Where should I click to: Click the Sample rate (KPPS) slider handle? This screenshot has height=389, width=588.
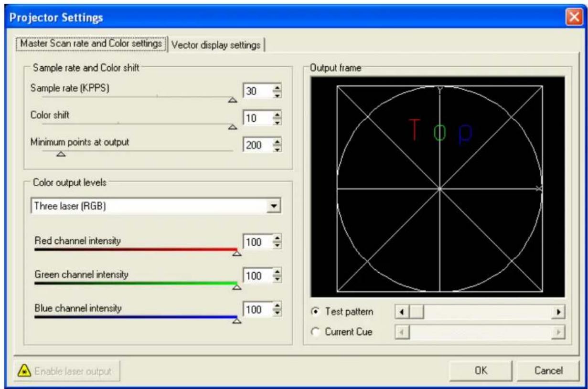pos(232,99)
